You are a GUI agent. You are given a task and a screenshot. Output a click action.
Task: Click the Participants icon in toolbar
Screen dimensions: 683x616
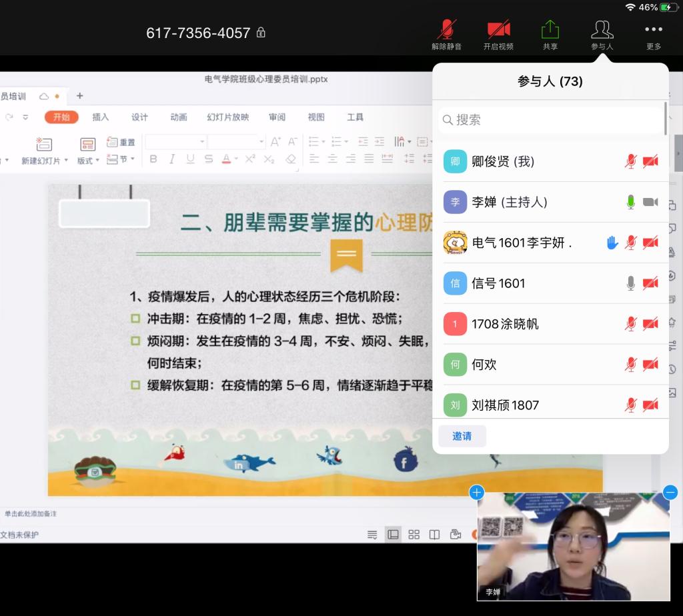(602, 34)
